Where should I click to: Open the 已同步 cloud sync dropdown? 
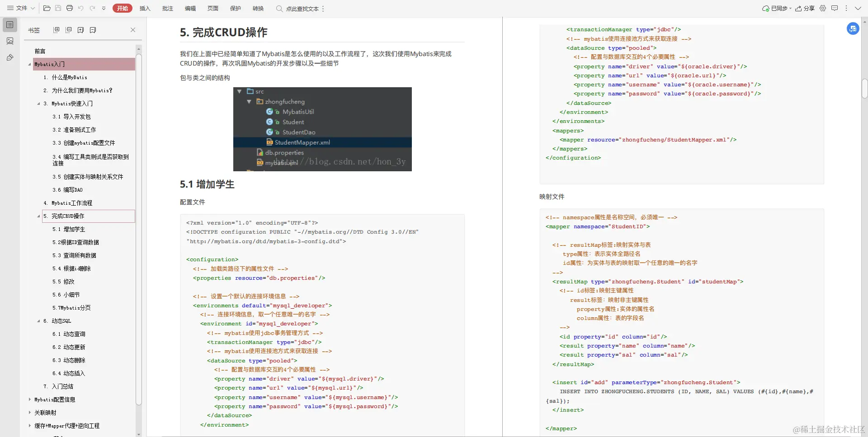777,8
